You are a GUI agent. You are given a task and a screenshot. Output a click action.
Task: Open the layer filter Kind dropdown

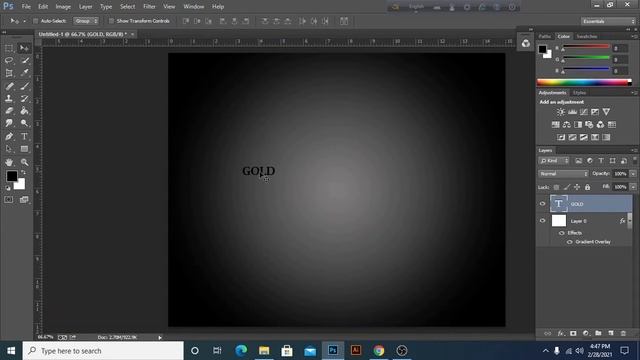(x=554, y=161)
